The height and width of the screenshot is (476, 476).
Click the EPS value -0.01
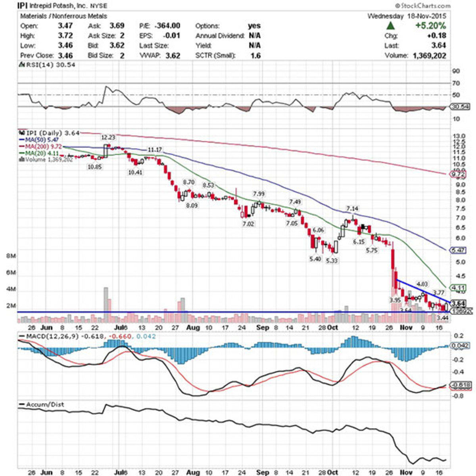172,36
